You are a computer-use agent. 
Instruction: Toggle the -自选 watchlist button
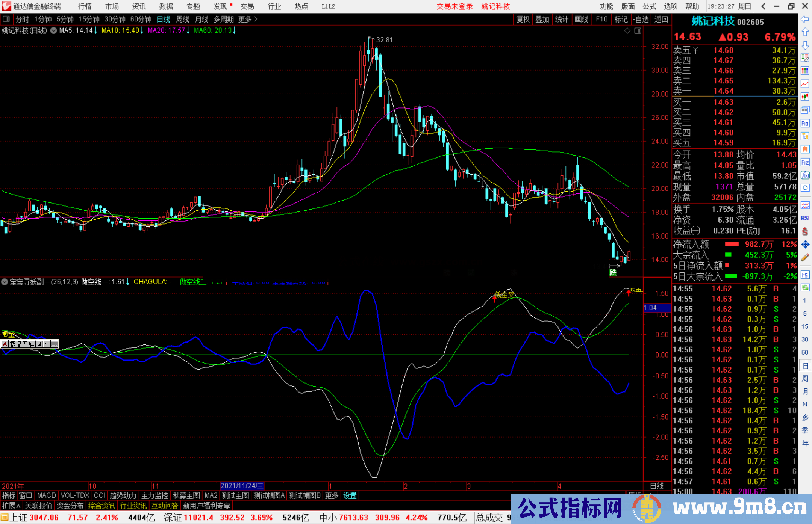(x=641, y=19)
